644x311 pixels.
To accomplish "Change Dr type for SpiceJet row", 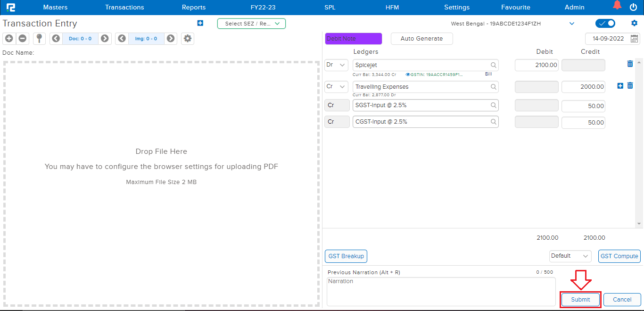I will (x=336, y=65).
